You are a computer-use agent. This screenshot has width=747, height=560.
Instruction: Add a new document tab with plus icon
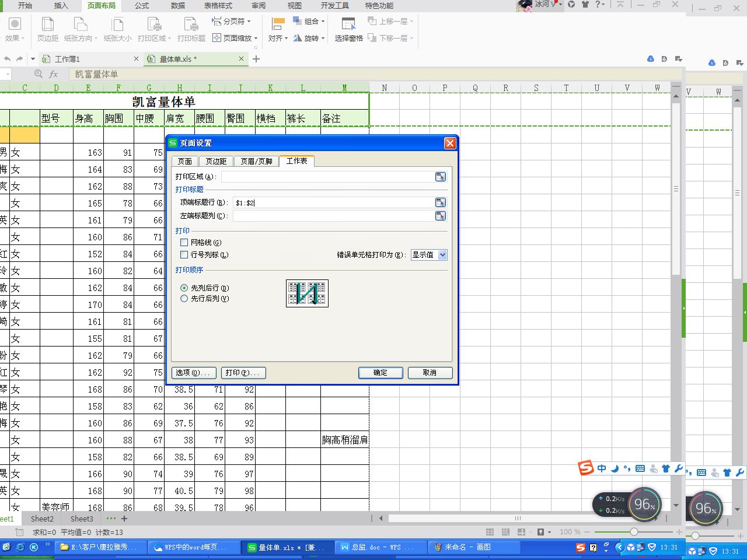pyautogui.click(x=256, y=59)
